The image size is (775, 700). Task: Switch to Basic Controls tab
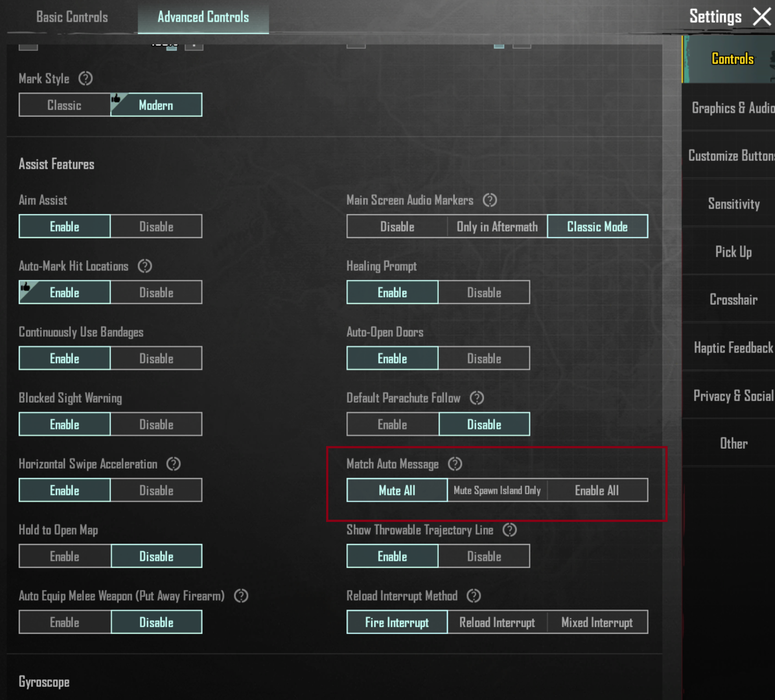pos(72,17)
